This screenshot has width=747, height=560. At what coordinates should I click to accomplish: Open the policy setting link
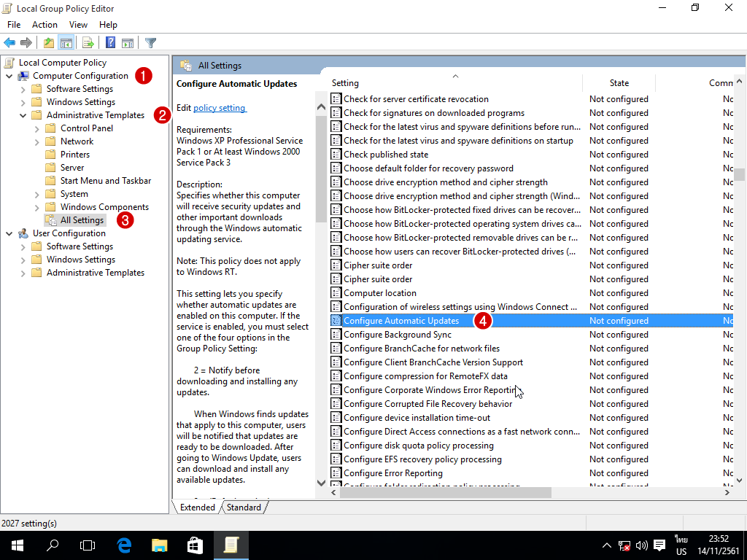click(220, 108)
